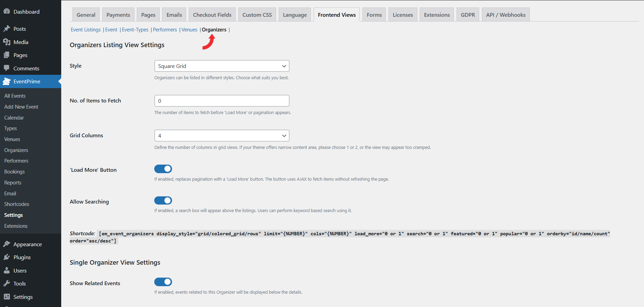Open the Payments settings tab
The image size is (644, 307).
tap(118, 15)
